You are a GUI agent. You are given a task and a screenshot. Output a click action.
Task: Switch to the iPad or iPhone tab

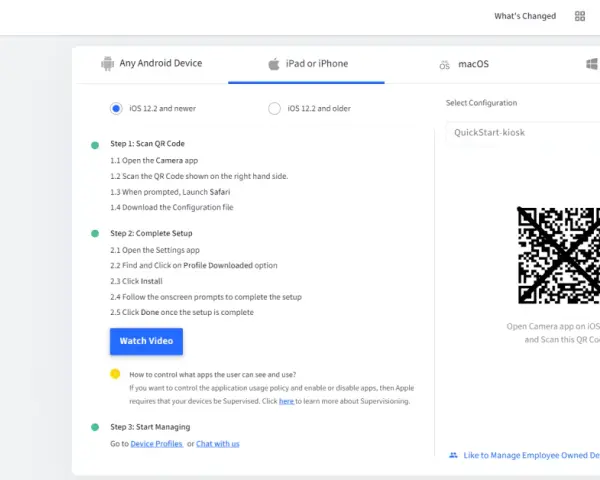click(307, 64)
